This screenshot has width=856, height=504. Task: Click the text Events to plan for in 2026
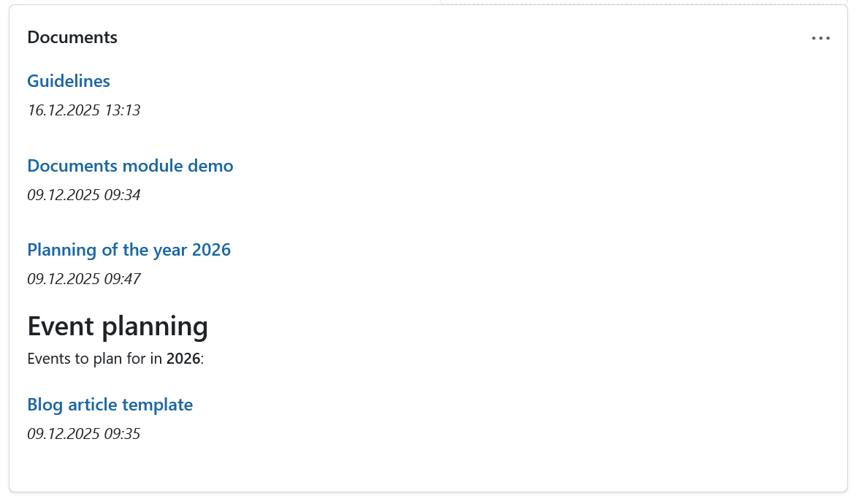coord(115,359)
